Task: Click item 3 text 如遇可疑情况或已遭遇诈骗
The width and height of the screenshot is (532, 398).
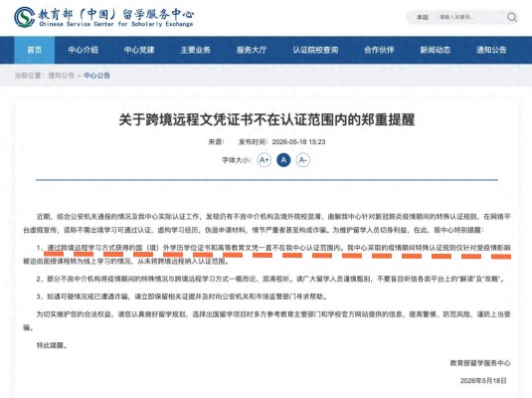Action: pos(182,297)
